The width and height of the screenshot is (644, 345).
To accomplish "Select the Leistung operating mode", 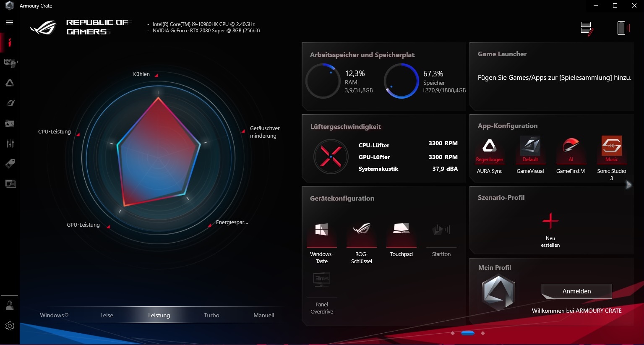I will pyautogui.click(x=159, y=315).
